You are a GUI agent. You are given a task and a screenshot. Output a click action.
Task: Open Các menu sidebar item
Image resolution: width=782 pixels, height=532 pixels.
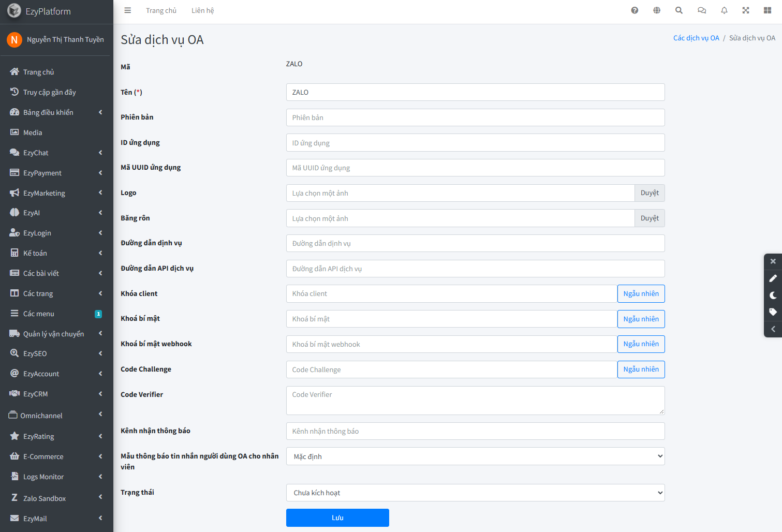[x=56, y=314]
